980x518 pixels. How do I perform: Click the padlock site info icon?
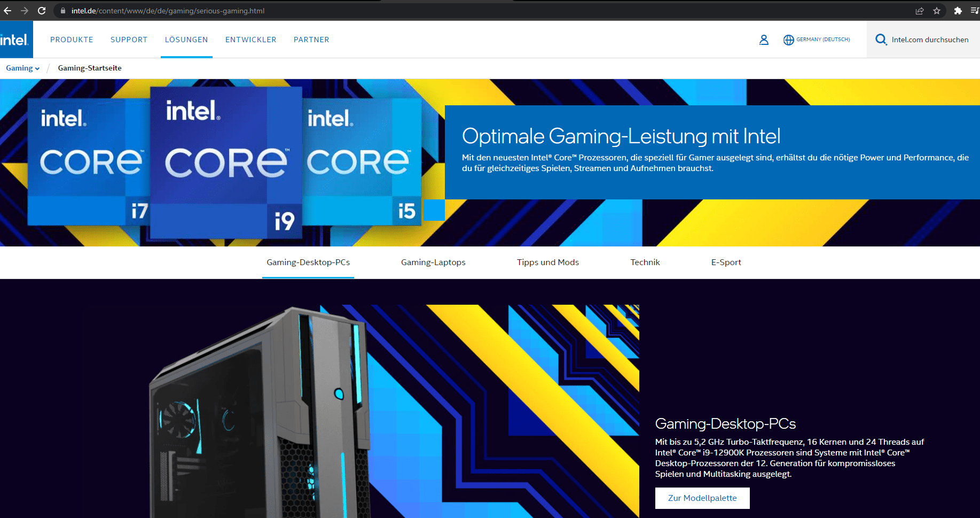coord(63,11)
